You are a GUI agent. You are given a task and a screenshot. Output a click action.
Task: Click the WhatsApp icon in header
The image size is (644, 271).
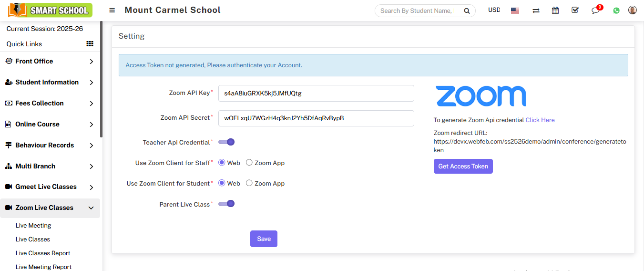tap(616, 10)
